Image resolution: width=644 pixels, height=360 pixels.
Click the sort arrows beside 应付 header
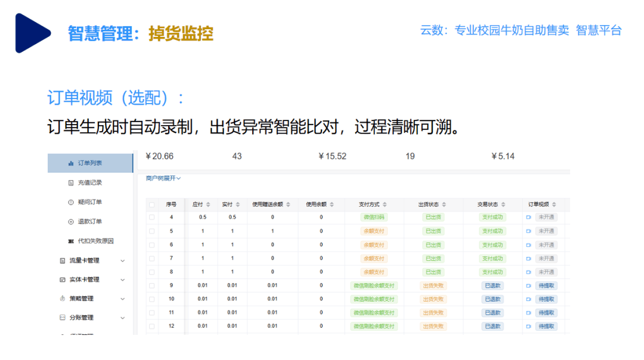pos(208,204)
